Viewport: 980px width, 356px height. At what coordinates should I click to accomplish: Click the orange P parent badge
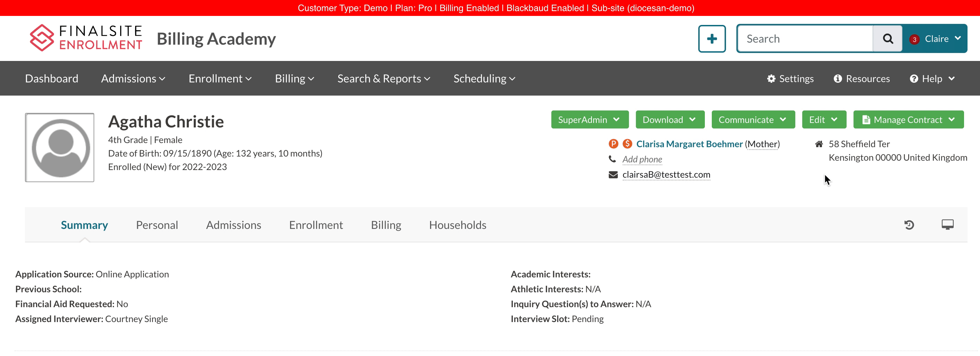point(613,144)
